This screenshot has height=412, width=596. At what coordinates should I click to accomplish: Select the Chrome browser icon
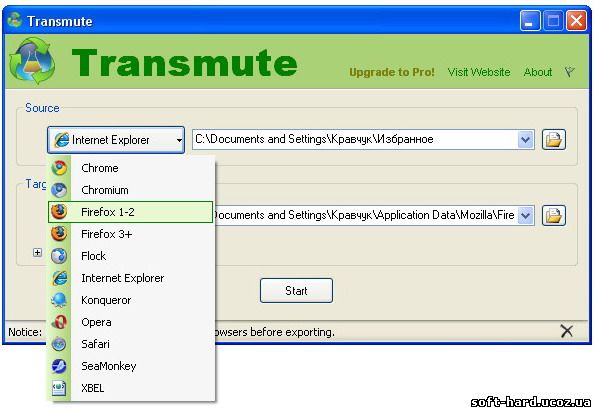coord(59,168)
